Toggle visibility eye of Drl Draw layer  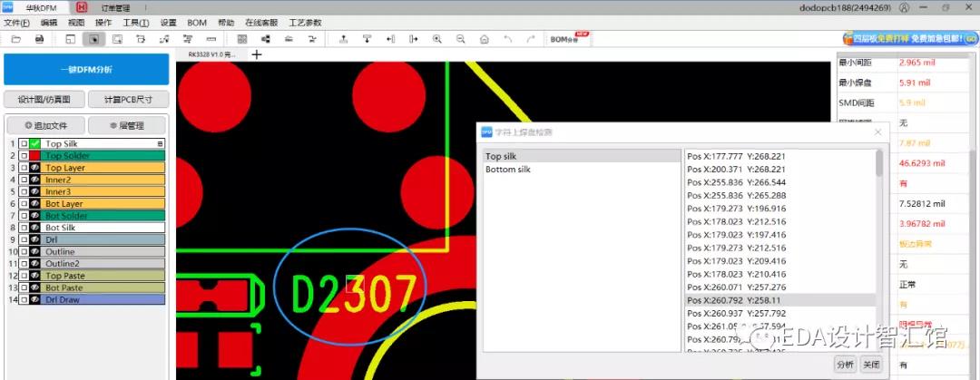click(35, 300)
